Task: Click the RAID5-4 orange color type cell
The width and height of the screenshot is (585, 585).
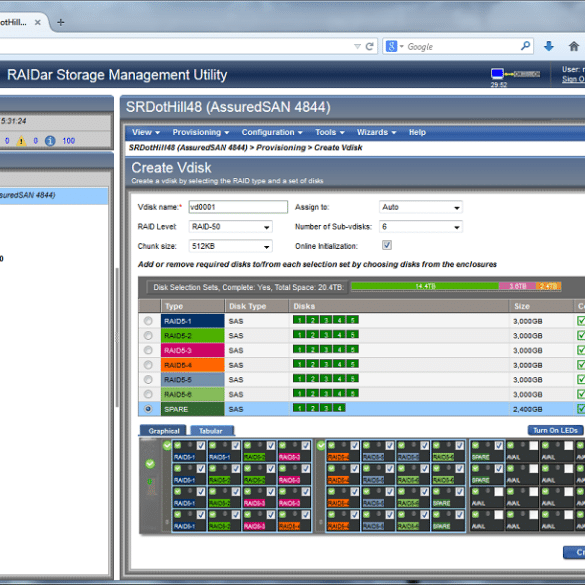Action: click(x=193, y=365)
